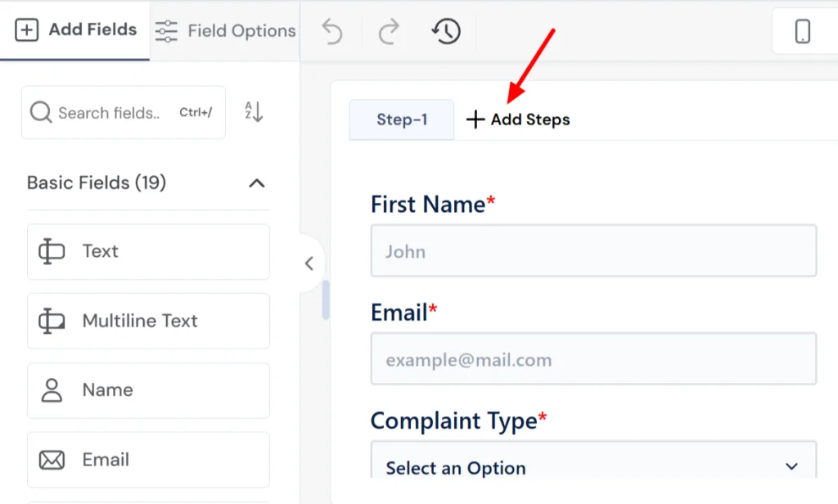Collapse the Basic Fields (19) section
The height and width of the screenshot is (504, 838).
(256, 183)
